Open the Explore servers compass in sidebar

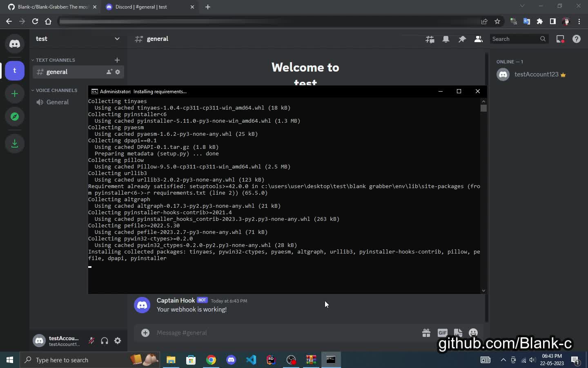point(15,117)
